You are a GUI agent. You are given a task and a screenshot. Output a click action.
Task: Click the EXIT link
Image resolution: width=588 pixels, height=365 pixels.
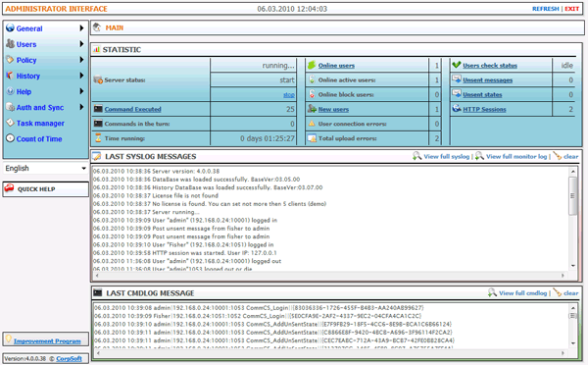(572, 9)
